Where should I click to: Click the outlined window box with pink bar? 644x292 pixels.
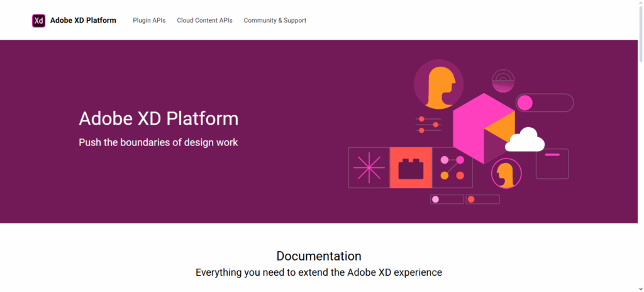click(552, 164)
